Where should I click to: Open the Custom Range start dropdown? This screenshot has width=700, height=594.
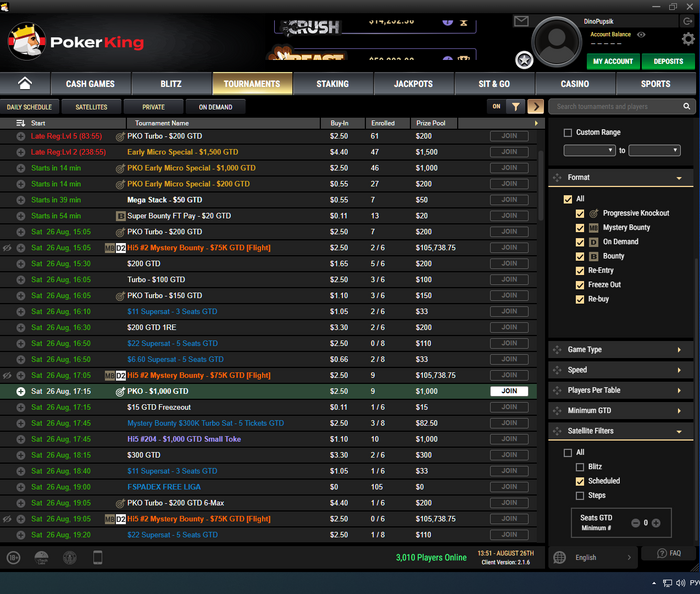pos(589,150)
